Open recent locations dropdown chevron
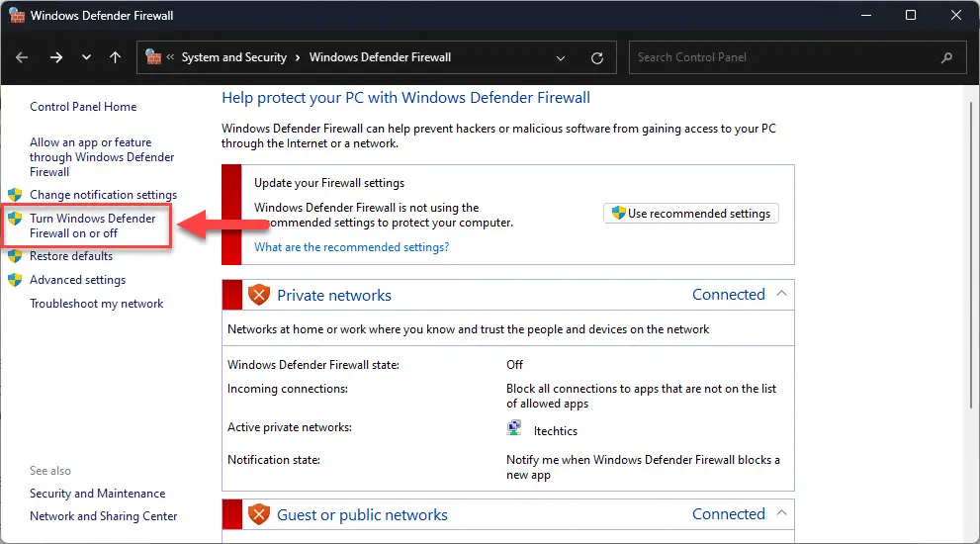The height and width of the screenshot is (544, 980). [x=86, y=57]
